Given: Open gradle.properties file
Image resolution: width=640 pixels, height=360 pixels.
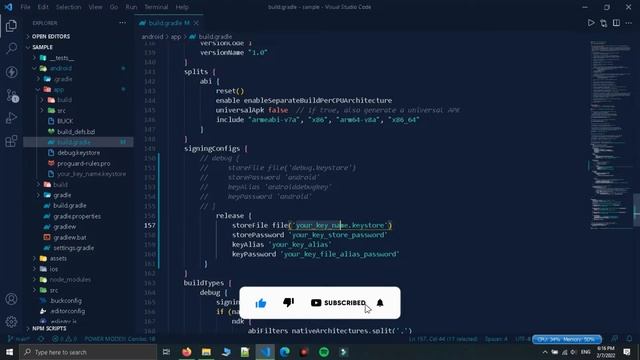Looking at the screenshot, I should [x=77, y=216].
